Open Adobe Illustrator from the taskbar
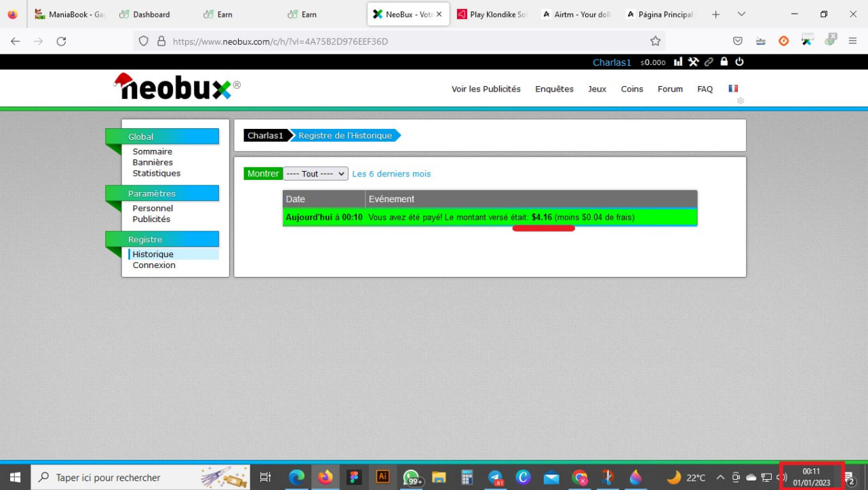868x490 pixels. [382, 477]
